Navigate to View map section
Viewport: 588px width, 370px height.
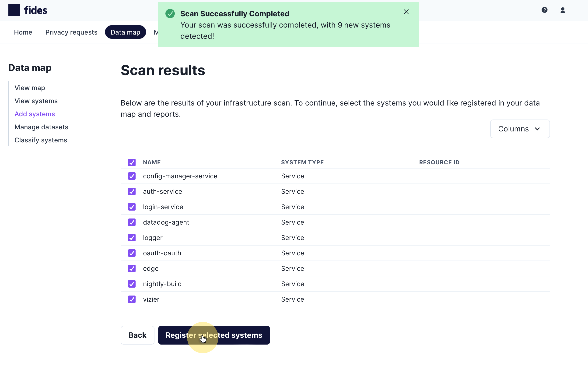click(x=30, y=87)
